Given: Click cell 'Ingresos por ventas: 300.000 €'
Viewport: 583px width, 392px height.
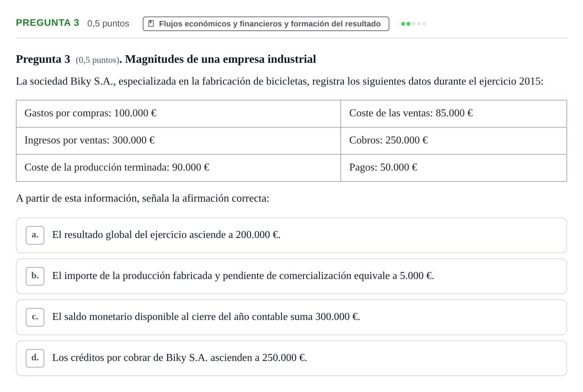Looking at the screenshot, I should (178, 141).
